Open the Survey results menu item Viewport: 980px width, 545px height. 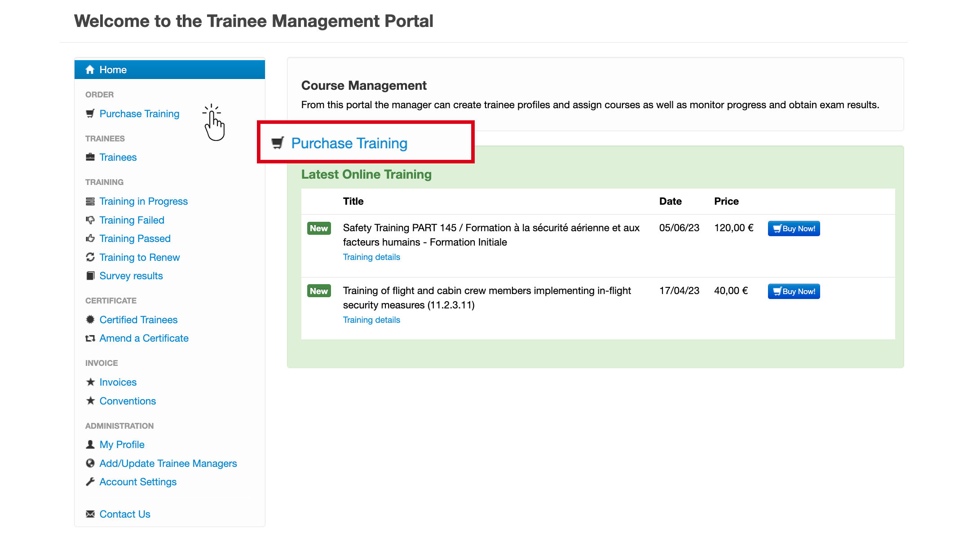(131, 276)
